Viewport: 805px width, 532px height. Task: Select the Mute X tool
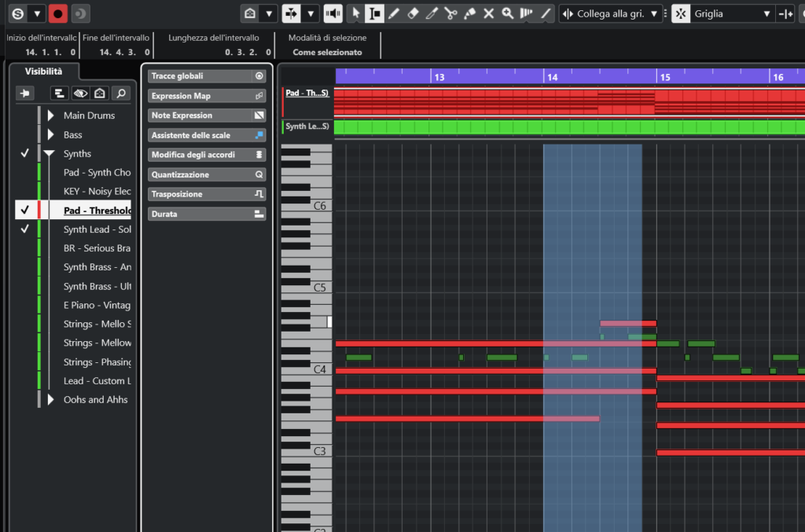point(489,14)
